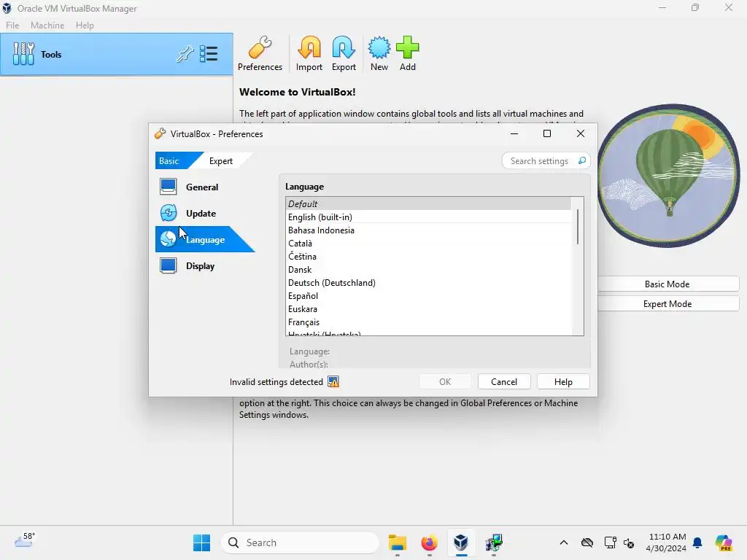This screenshot has height=560, width=747.
Task: Minimize the Preferences dialog window
Action: pos(514,134)
